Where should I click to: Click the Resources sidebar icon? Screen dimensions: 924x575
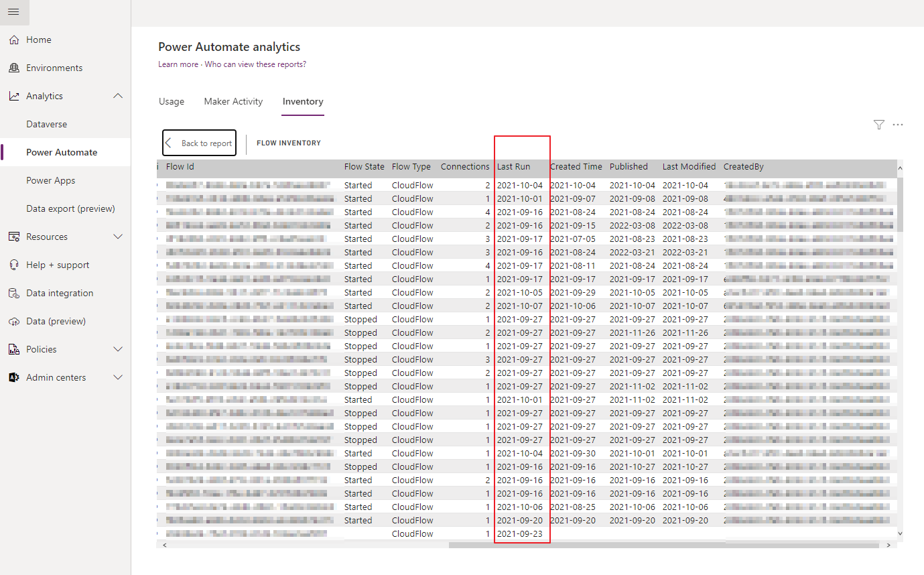pos(13,236)
